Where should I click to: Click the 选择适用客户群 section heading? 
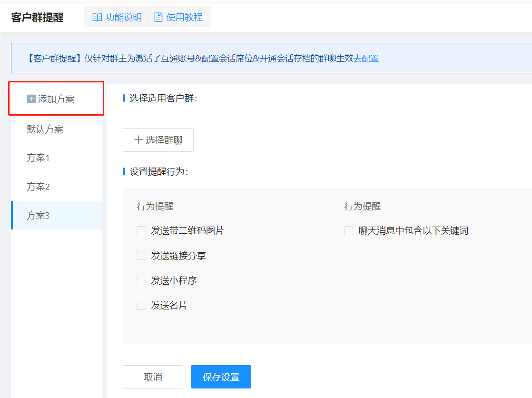tap(163, 99)
